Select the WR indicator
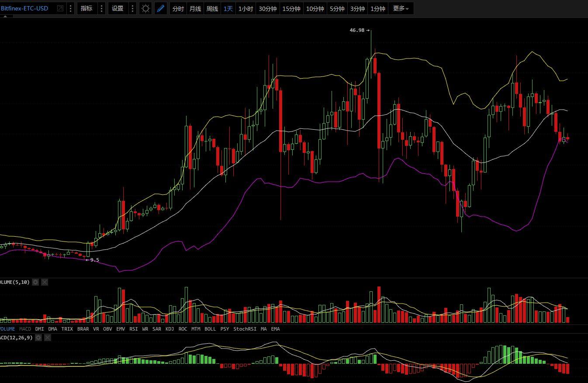 [145, 329]
